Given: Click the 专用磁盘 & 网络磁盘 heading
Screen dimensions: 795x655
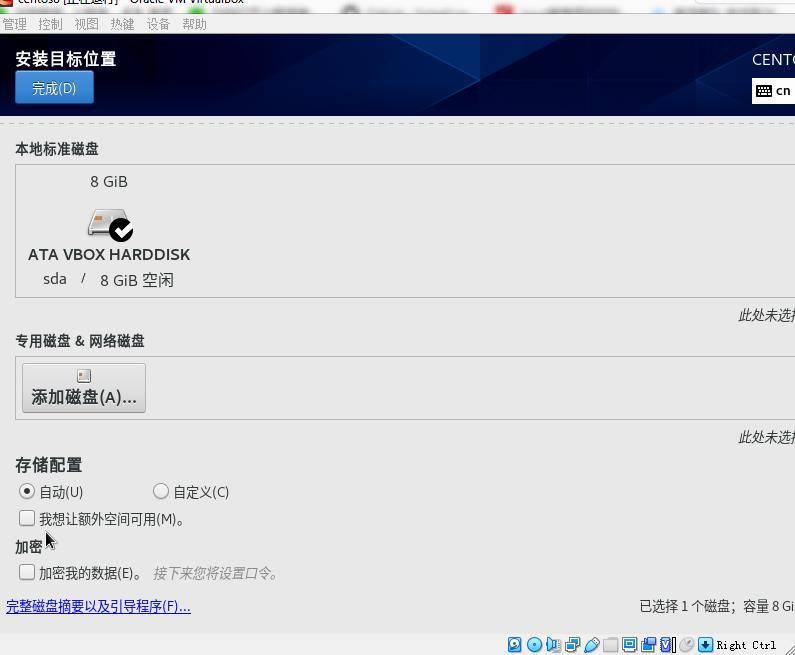Looking at the screenshot, I should 80,341.
